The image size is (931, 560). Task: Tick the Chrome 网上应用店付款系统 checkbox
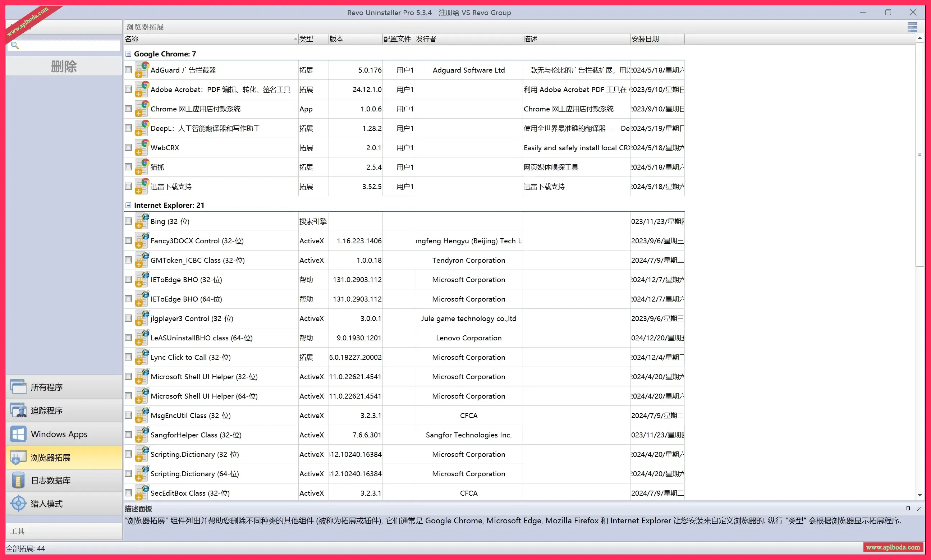pyautogui.click(x=128, y=109)
